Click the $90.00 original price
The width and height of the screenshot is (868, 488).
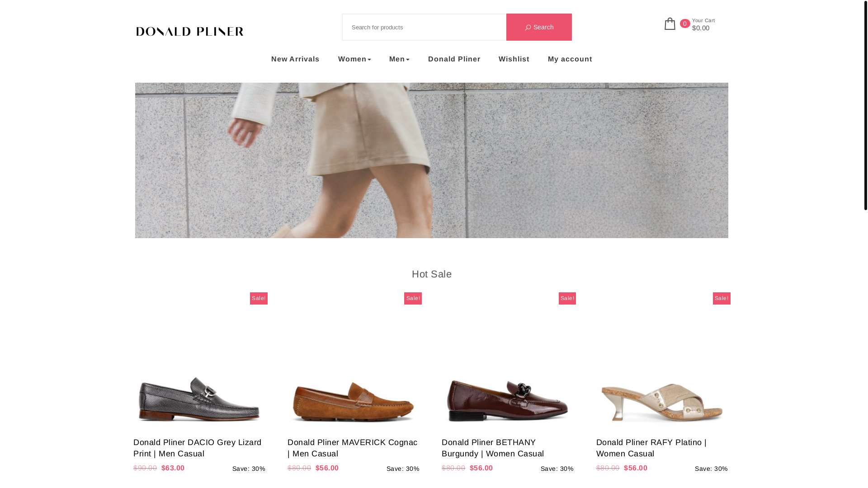click(x=145, y=468)
